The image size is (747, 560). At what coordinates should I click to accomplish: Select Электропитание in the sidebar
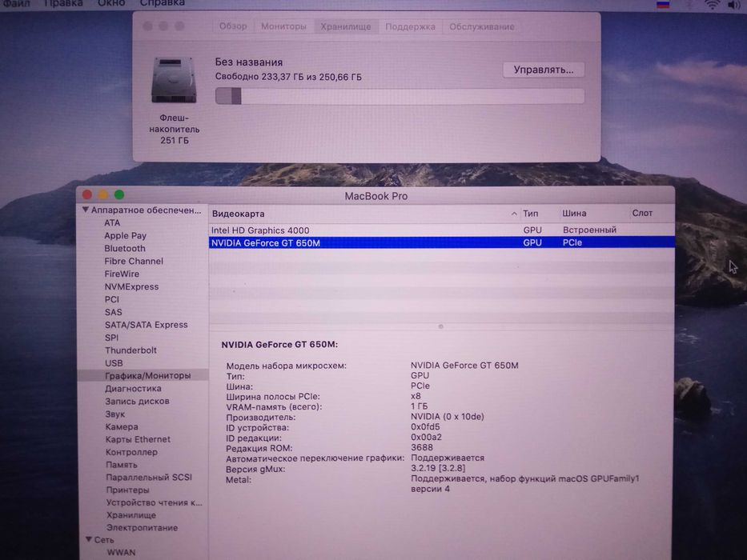click(143, 528)
